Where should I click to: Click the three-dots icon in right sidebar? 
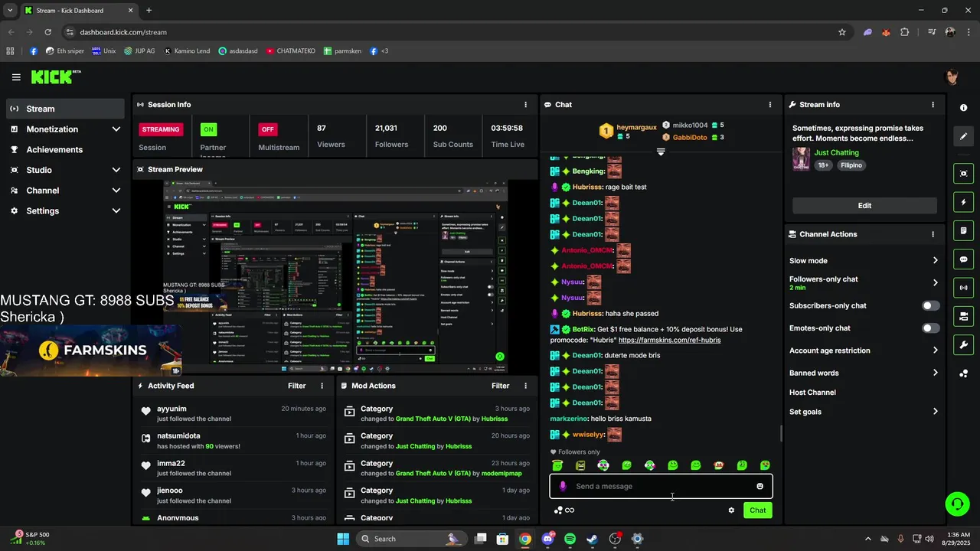click(x=964, y=373)
